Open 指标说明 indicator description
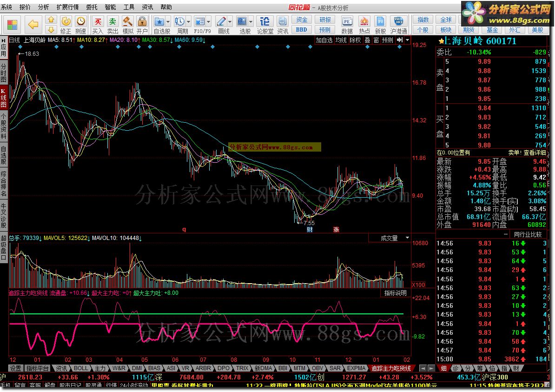Image resolution: width=555 pixels, height=392 pixels. pos(396,293)
